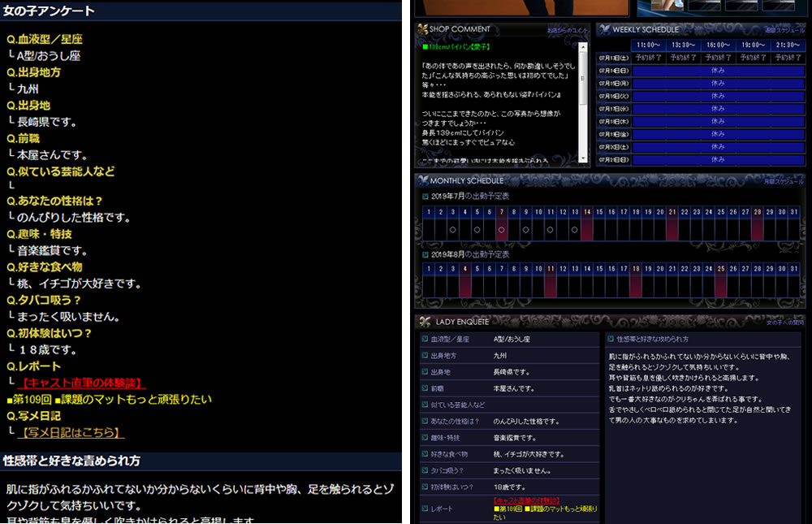The height and width of the screenshot is (524, 812).
Task: Click Q.レポート in the left questionnaire
Action: [x=33, y=366]
